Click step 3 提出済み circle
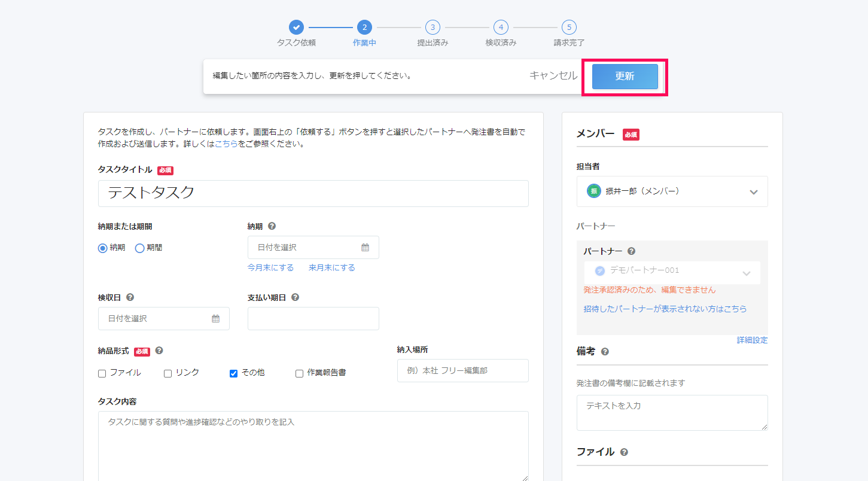 pos(433,27)
